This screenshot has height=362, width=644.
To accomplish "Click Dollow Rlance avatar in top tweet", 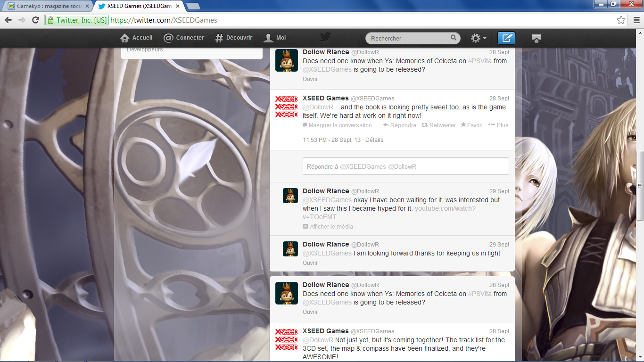I will click(x=287, y=60).
